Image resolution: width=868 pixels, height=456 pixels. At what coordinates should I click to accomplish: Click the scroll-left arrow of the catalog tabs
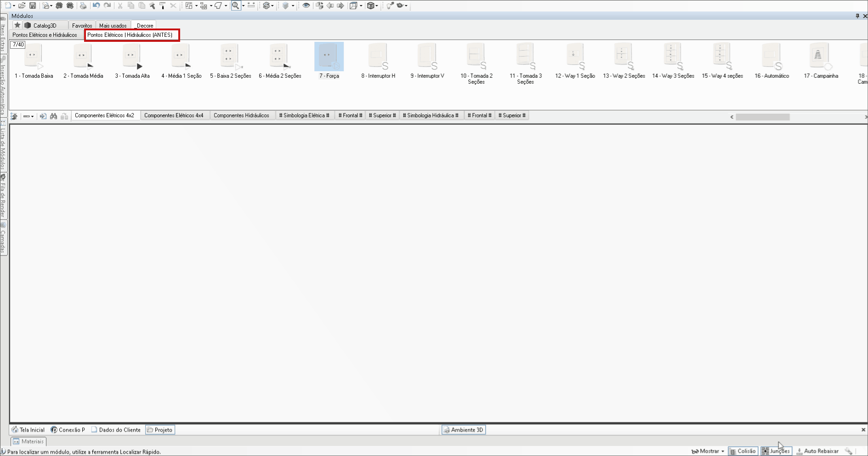point(732,117)
